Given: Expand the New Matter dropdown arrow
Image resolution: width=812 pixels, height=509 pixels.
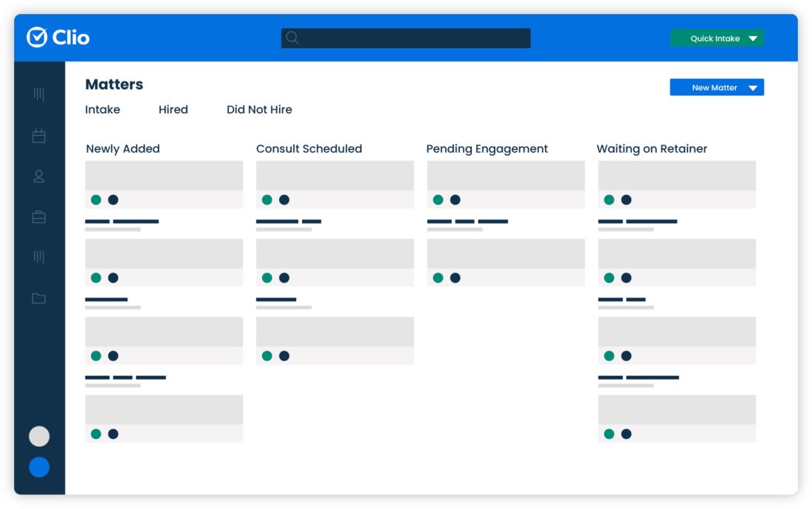Looking at the screenshot, I should point(753,88).
